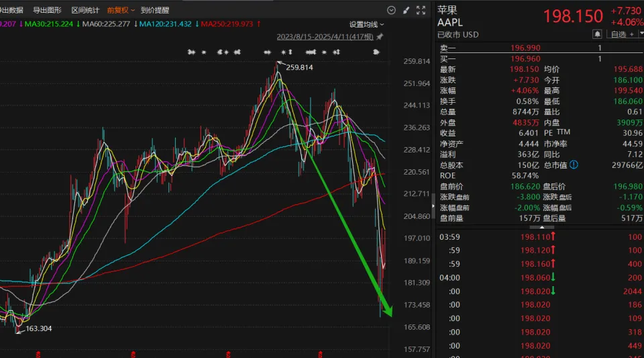Enter fullscreen chart with the expand icon

click(x=421, y=10)
